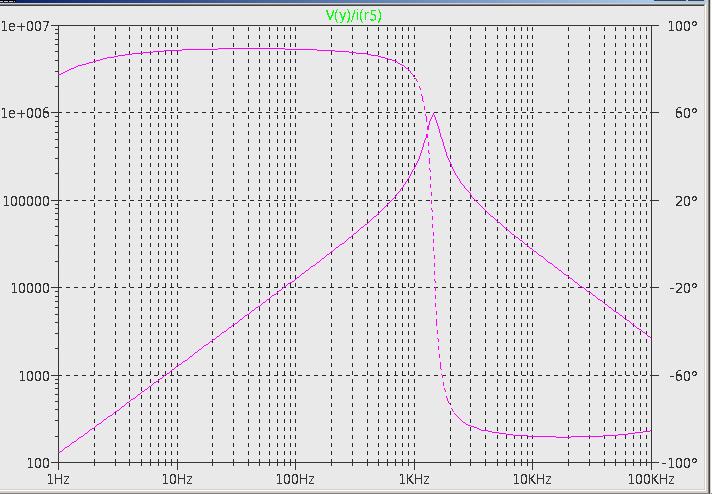712x494 pixels.
Task: Click the V(y)/i(r5) trace label
Action: click(354, 15)
